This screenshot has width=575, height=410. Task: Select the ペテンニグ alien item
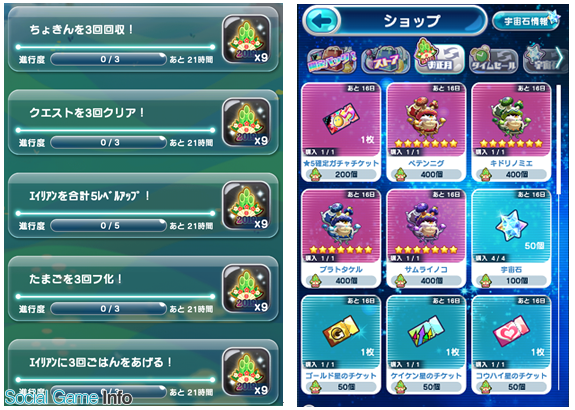(x=426, y=132)
